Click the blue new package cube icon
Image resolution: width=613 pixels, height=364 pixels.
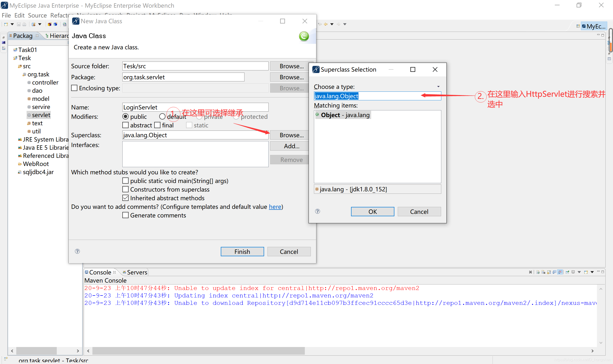click(x=55, y=24)
